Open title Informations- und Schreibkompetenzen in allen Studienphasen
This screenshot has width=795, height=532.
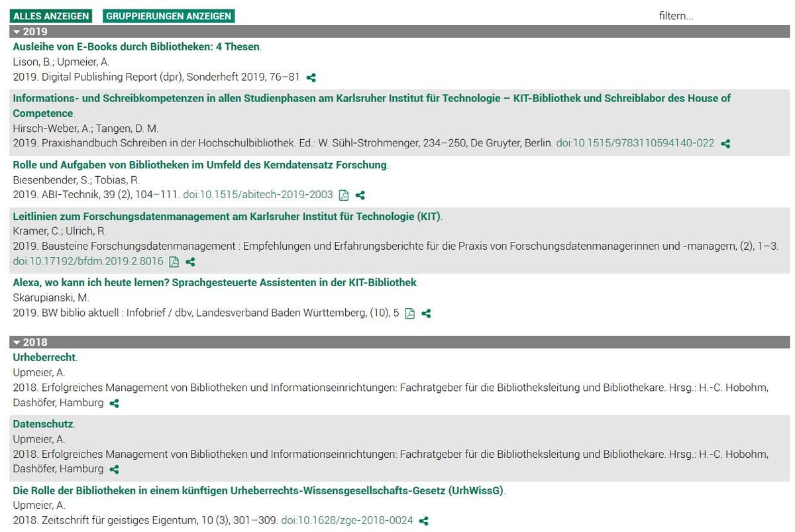(x=372, y=106)
